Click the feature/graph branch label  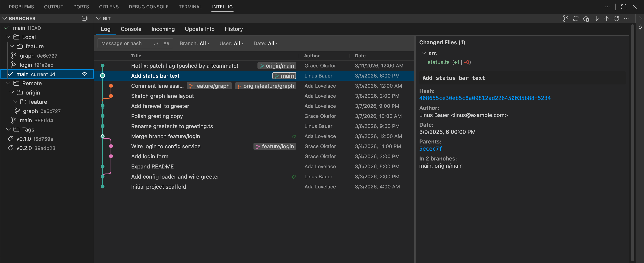pos(209,86)
